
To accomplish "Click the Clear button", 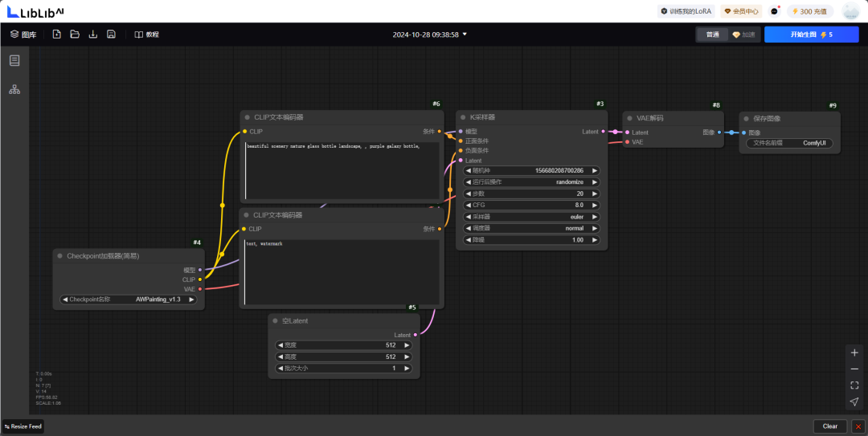I will 829,426.
